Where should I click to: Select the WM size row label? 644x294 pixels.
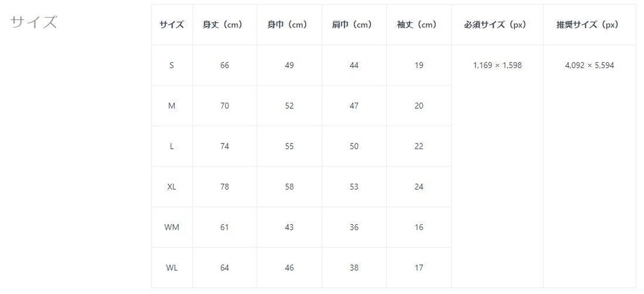pos(172,227)
